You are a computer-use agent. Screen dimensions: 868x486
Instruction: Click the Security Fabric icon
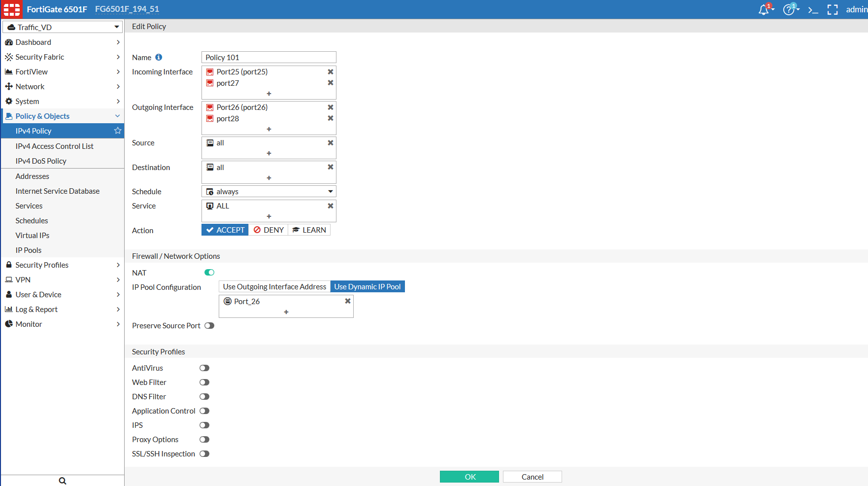coord(9,57)
